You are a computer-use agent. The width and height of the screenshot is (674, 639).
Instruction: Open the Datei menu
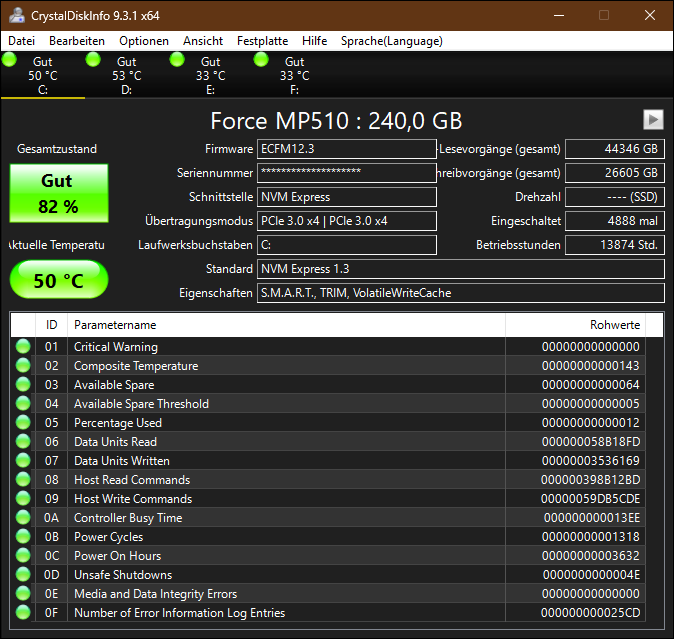click(x=21, y=41)
